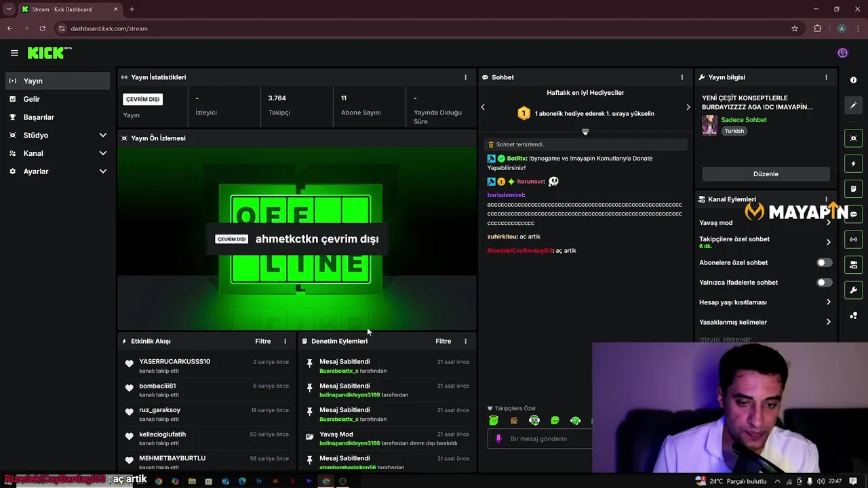Image resolution: width=868 pixels, height=488 pixels.
Task: Toggle the Abonelere özel sohbet switch
Action: tap(824, 262)
